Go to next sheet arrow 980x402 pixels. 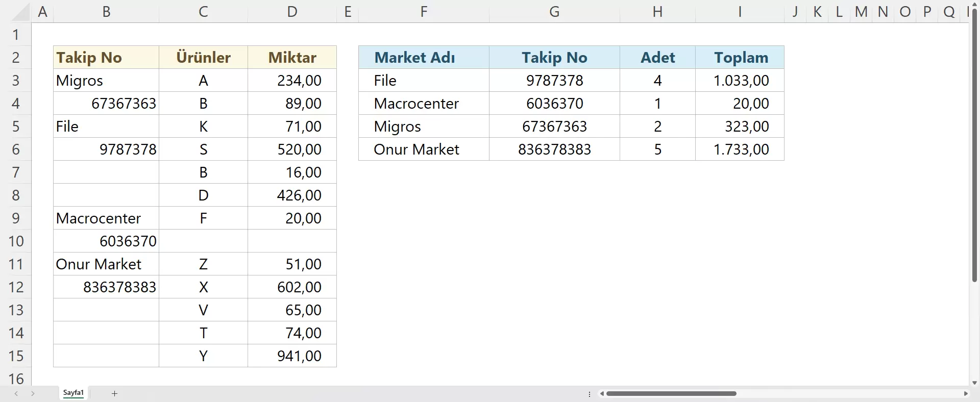33,393
